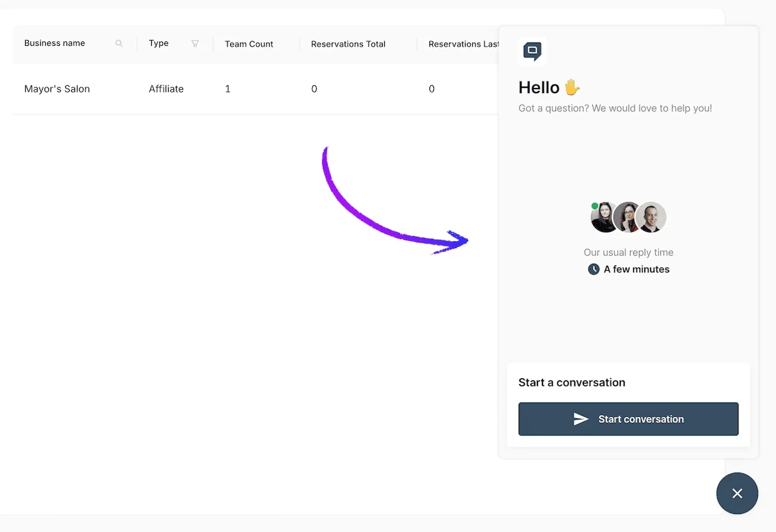Click the Business name column header
Screen dimensions: 776x532
click(x=55, y=43)
